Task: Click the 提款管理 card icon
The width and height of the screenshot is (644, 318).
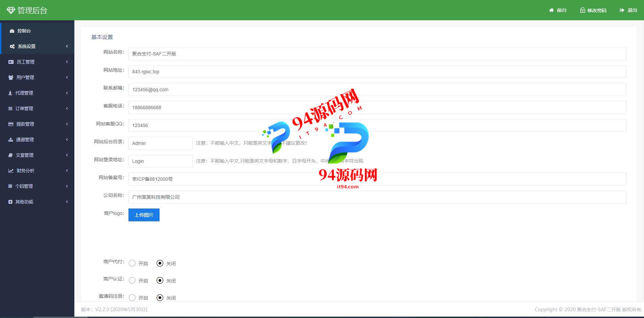Action: 11,124
